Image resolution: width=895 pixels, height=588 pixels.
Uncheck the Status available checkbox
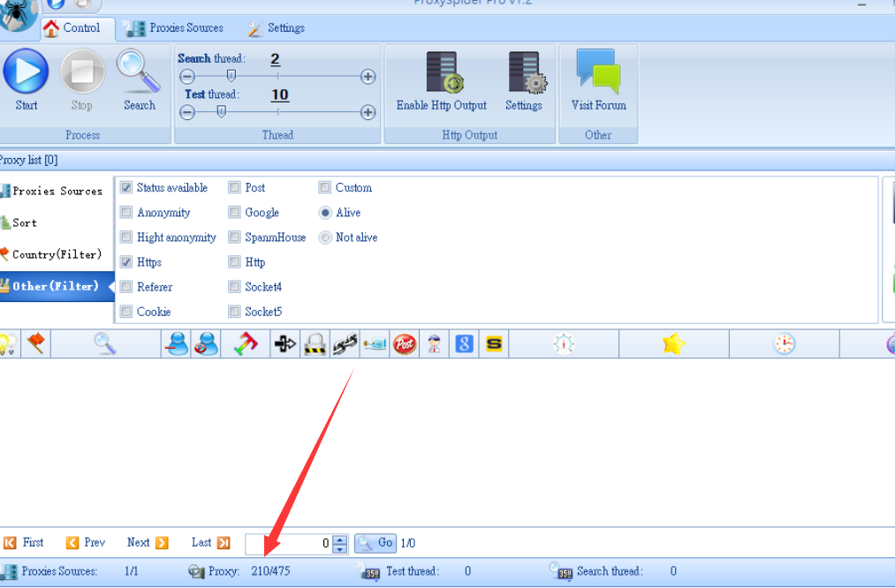pyautogui.click(x=126, y=188)
